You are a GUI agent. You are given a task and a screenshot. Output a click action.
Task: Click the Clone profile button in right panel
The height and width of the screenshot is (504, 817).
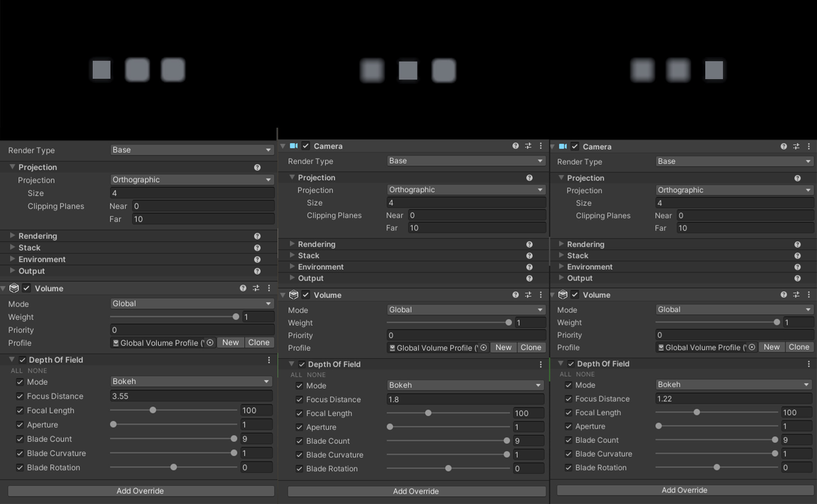pyautogui.click(x=799, y=347)
